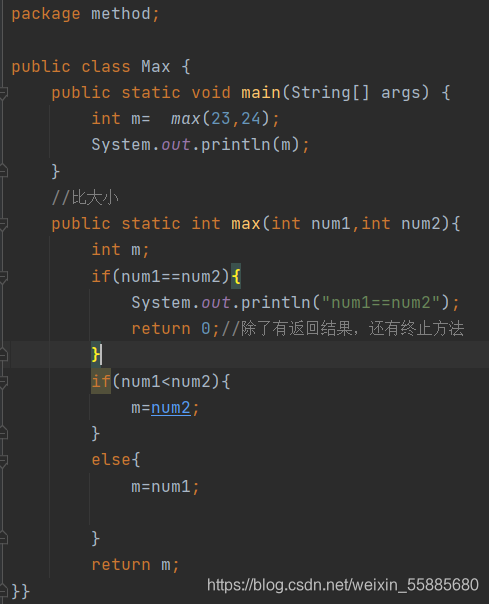
Task: Click 'class' keyword
Action: coord(106,67)
